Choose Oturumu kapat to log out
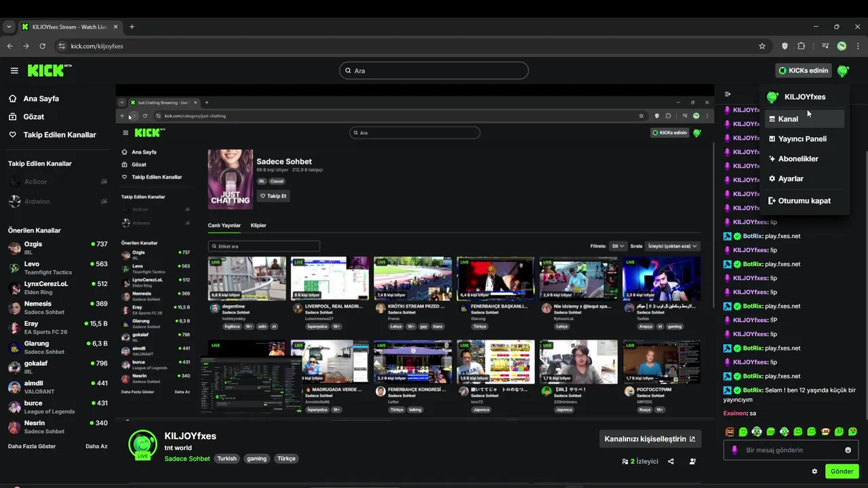 tap(805, 201)
